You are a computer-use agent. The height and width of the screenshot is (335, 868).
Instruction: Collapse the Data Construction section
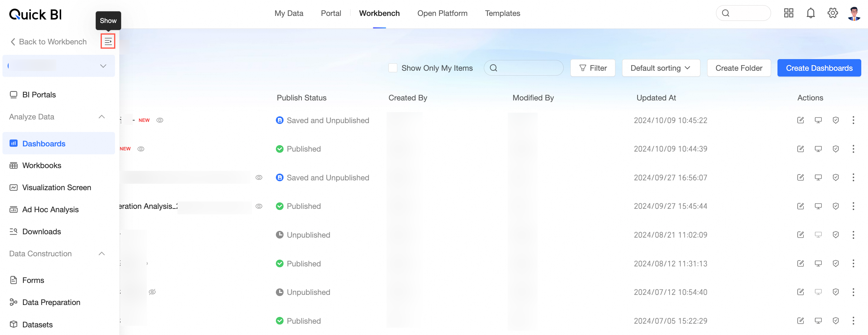(102, 254)
